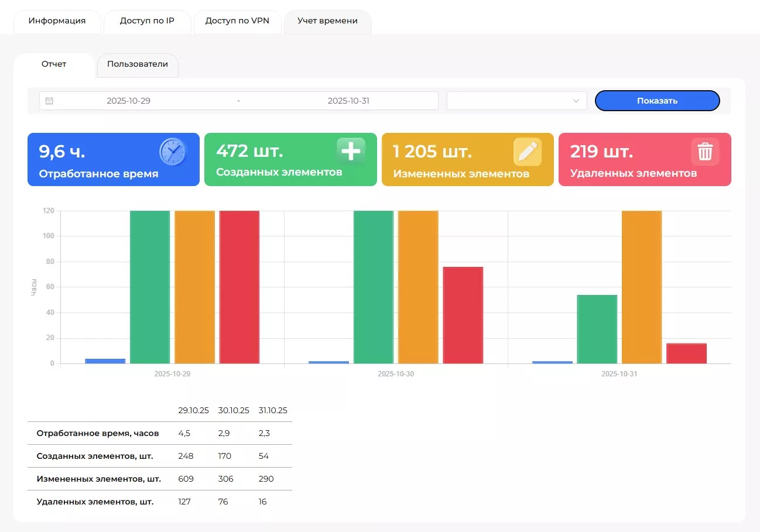This screenshot has height=532, width=760.
Task: Go to the Доступ по VPN tab
Action: point(237,21)
